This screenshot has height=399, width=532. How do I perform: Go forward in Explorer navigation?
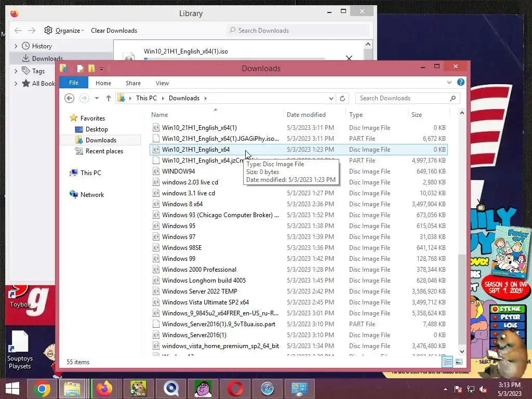pos(84,98)
